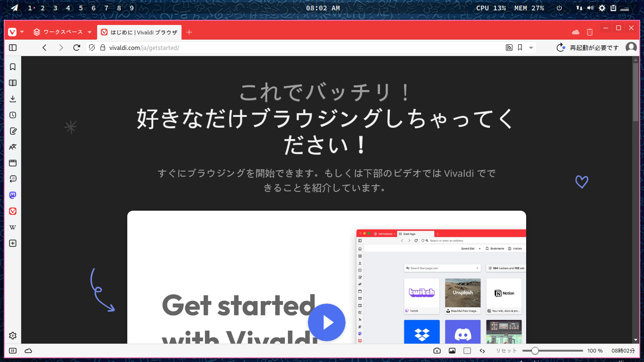Viewport: 644px width, 362px height.
Task: Open the Sessions panel in the sidebar
Action: click(x=13, y=179)
